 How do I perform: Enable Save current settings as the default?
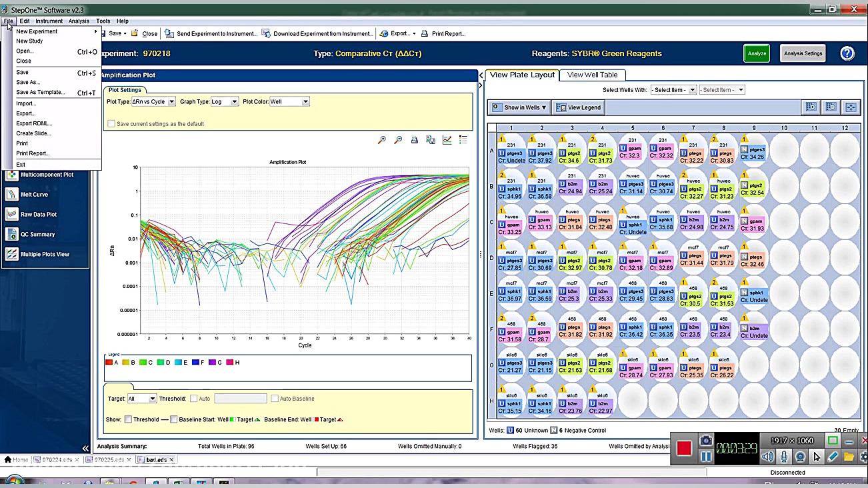pos(111,123)
